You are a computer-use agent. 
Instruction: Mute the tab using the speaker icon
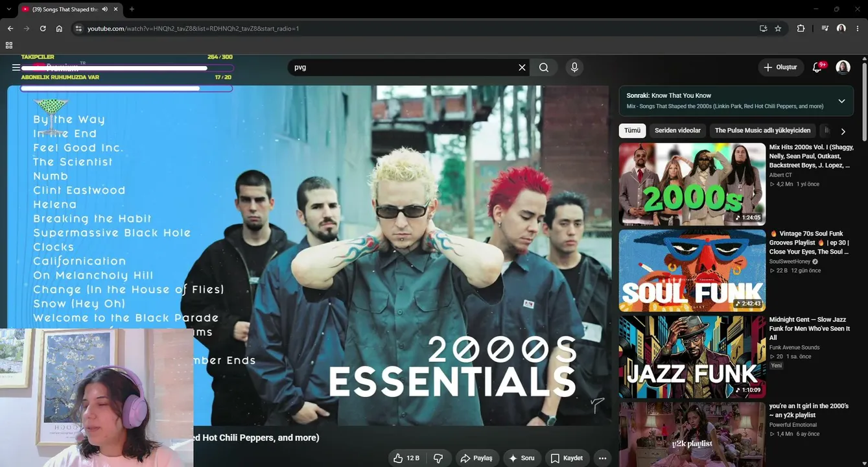105,9
